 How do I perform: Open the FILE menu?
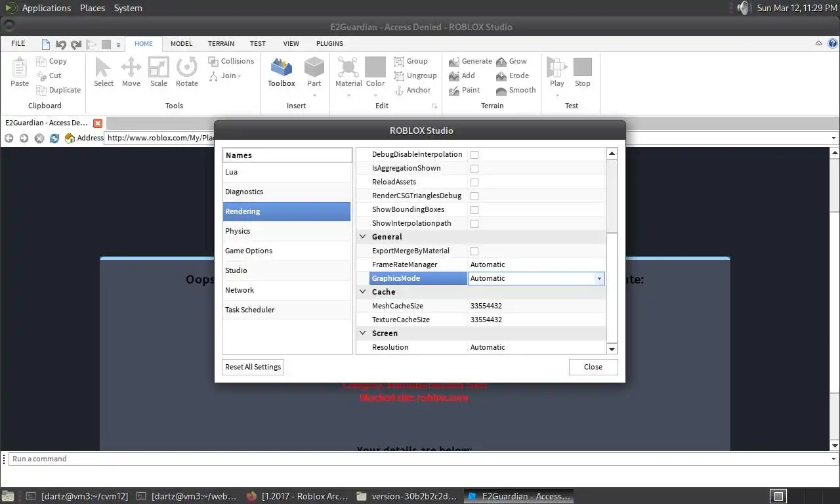(18, 43)
